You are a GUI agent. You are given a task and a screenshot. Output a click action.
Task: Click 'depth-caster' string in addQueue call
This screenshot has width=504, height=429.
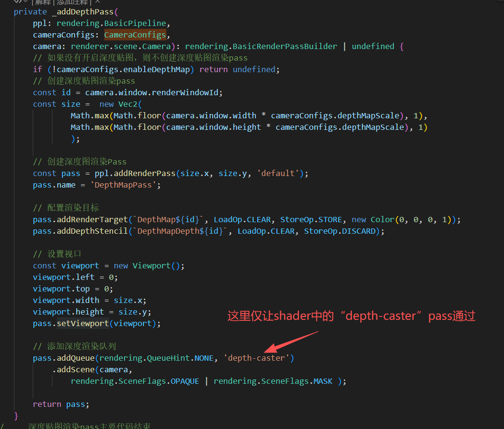pyautogui.click(x=256, y=359)
